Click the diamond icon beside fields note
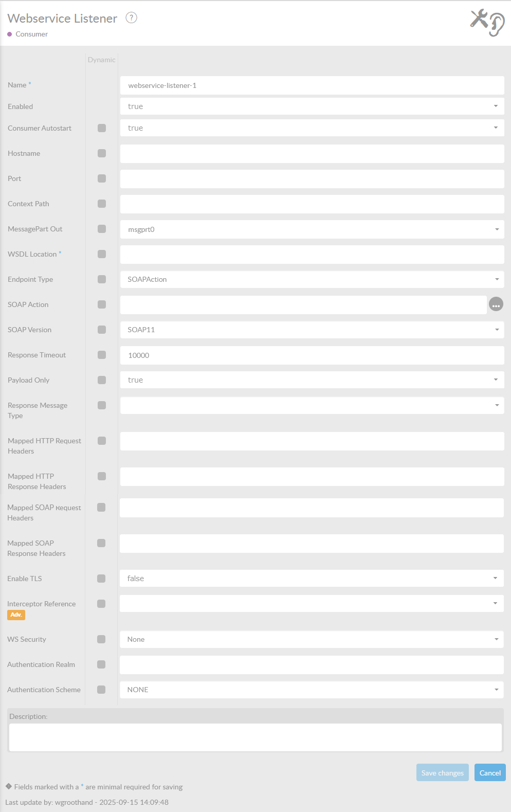The width and height of the screenshot is (511, 812). (x=9, y=786)
